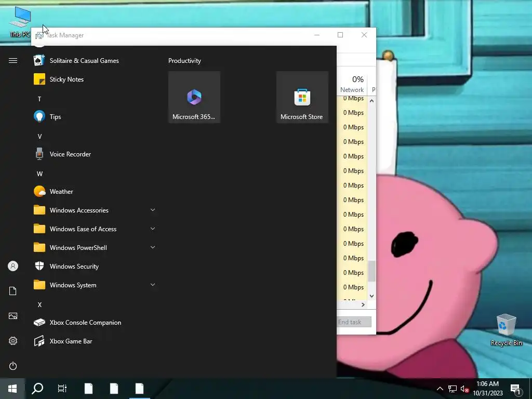Click the vertical scrollbar up arrow in Task Manager
The height and width of the screenshot is (399, 532).
click(x=372, y=101)
